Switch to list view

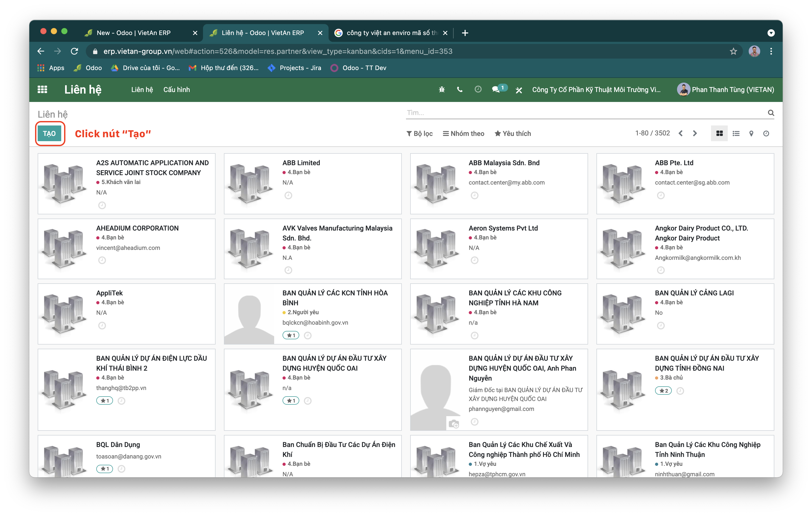coord(736,134)
